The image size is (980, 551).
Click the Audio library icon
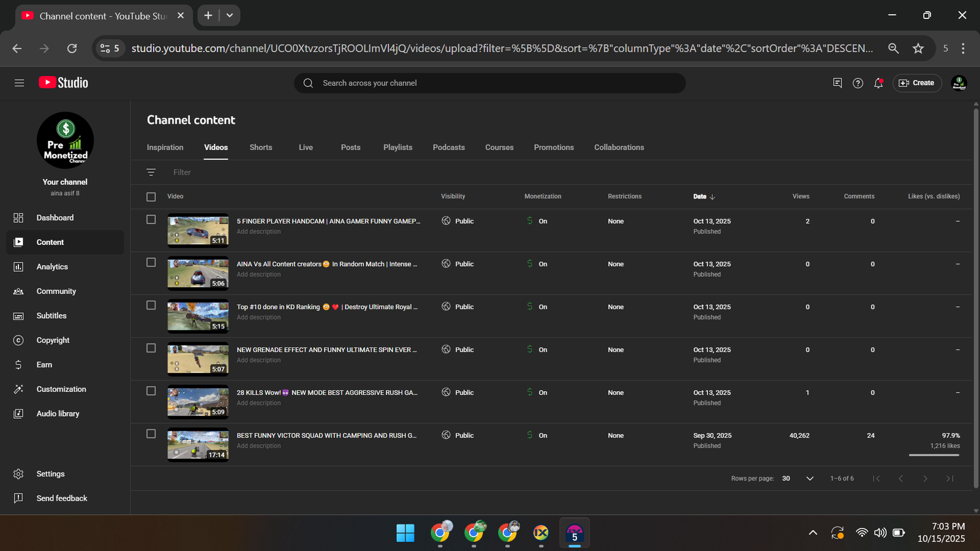coord(18,414)
